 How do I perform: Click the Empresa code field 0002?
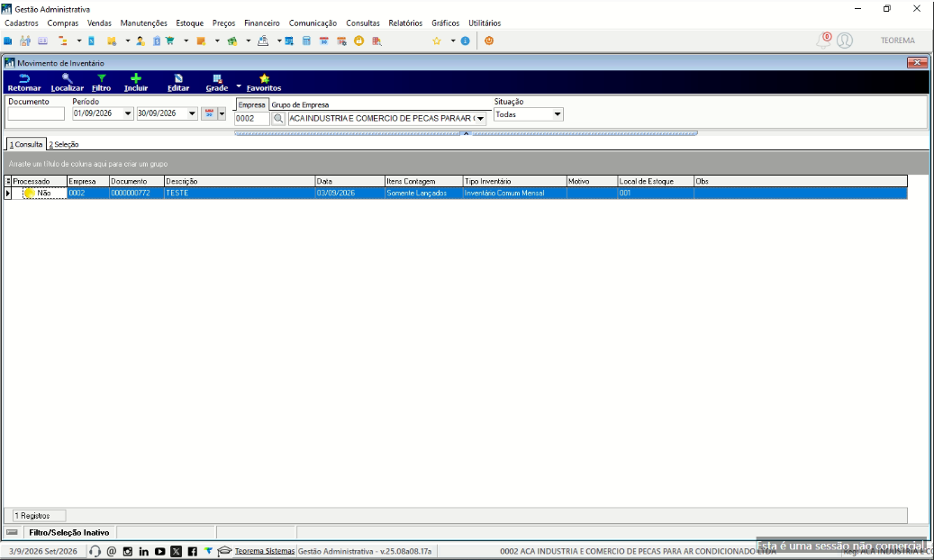point(252,119)
